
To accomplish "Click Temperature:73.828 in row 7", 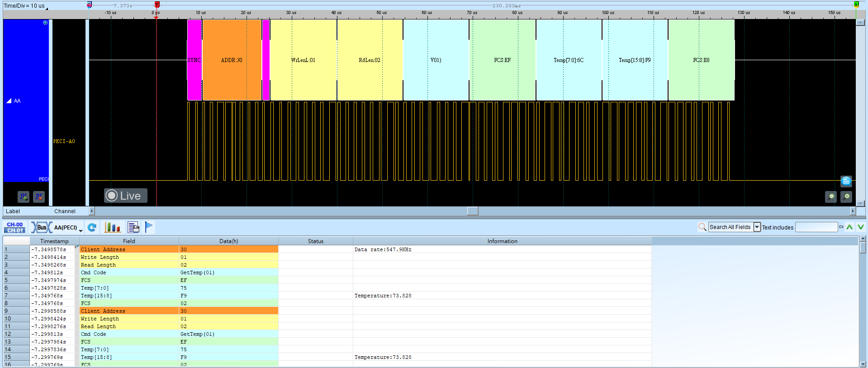I will [383, 296].
